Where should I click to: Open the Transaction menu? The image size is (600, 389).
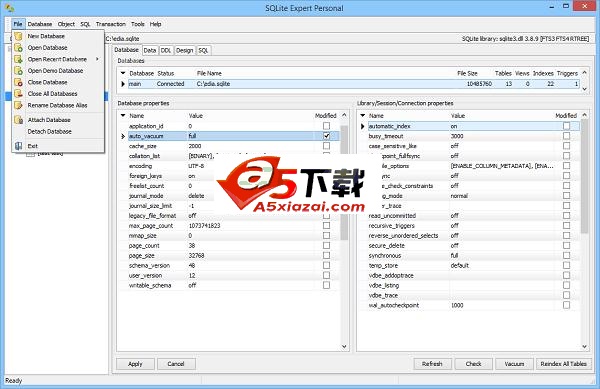click(111, 24)
